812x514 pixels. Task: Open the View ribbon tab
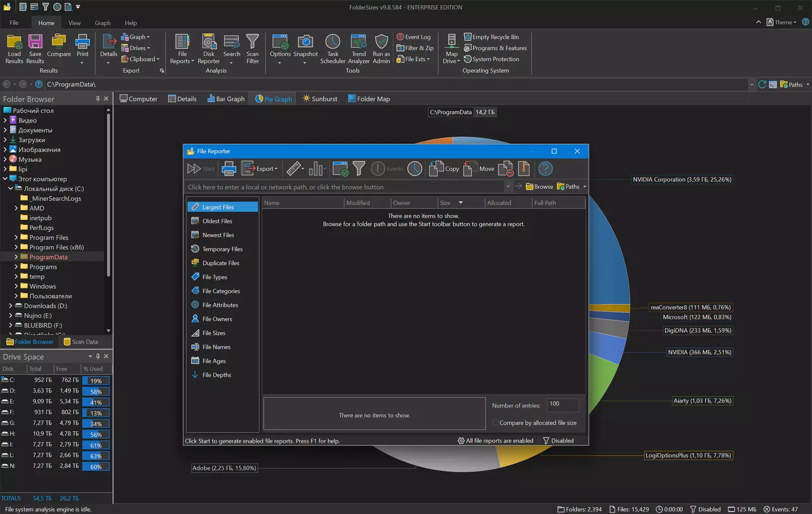pyautogui.click(x=75, y=23)
